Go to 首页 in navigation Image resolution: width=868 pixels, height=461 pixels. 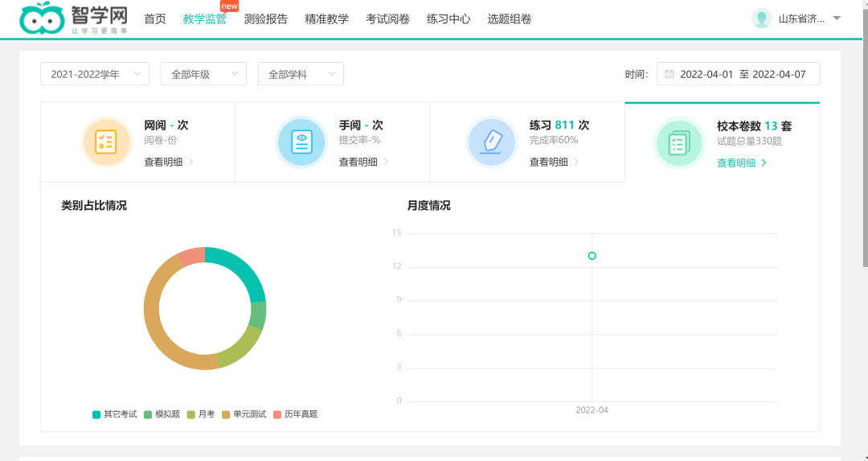tap(155, 19)
